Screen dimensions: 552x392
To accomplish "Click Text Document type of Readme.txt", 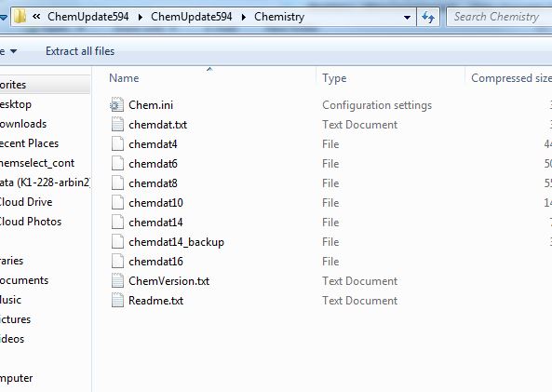I will 360,301.
